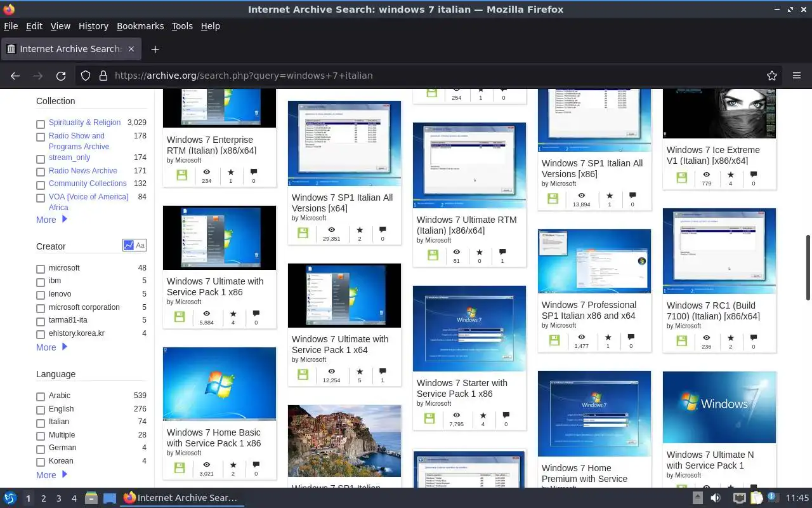Open Windows 7 Ultimate RTM (Italian) title

(466, 225)
